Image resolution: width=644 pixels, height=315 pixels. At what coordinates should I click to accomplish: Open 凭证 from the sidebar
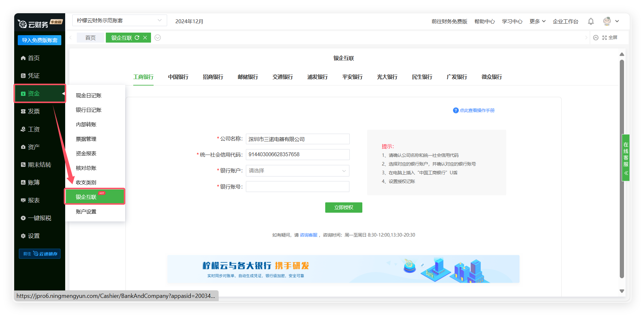coord(34,76)
